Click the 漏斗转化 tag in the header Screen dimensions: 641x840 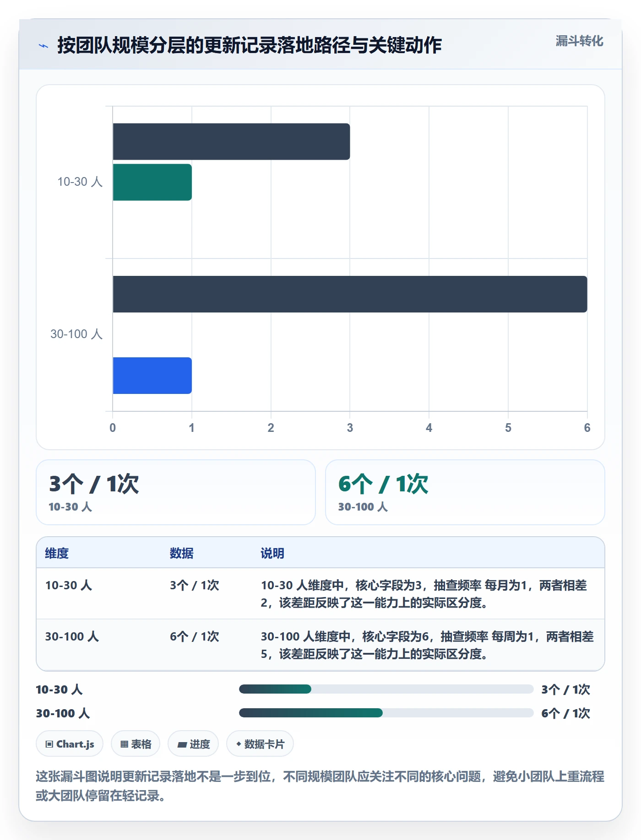click(579, 41)
